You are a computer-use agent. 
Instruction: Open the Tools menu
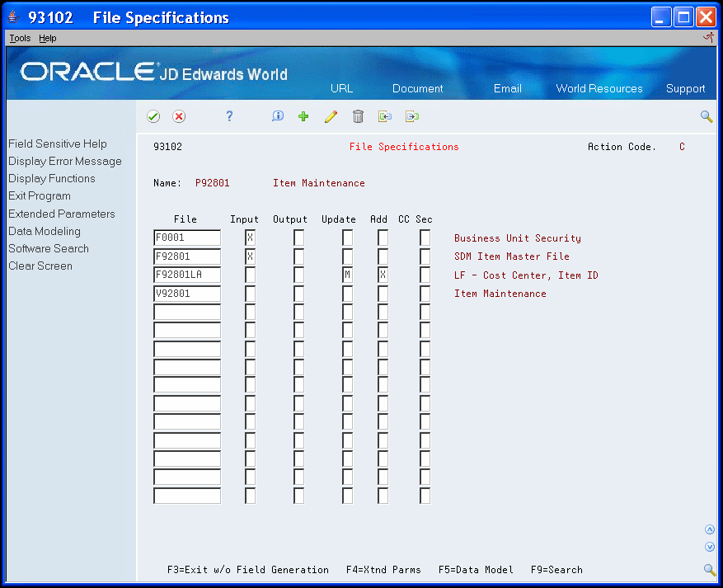[x=20, y=38]
